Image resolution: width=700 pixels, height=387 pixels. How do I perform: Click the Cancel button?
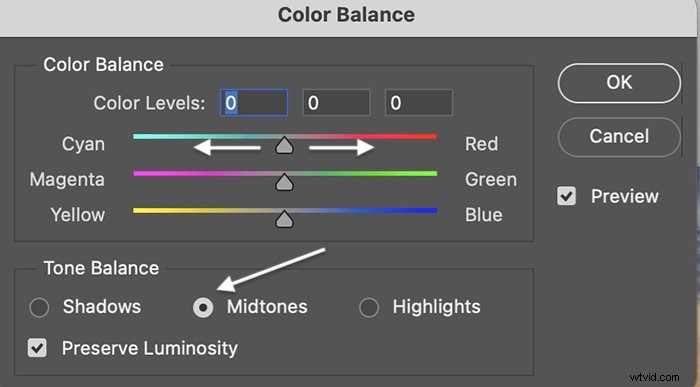pos(619,137)
